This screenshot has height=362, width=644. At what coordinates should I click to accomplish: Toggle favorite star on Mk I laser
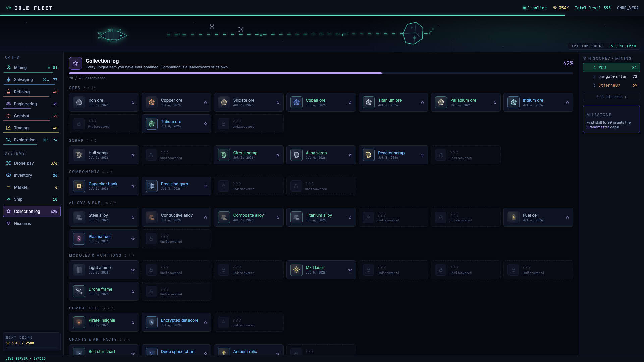point(350,270)
